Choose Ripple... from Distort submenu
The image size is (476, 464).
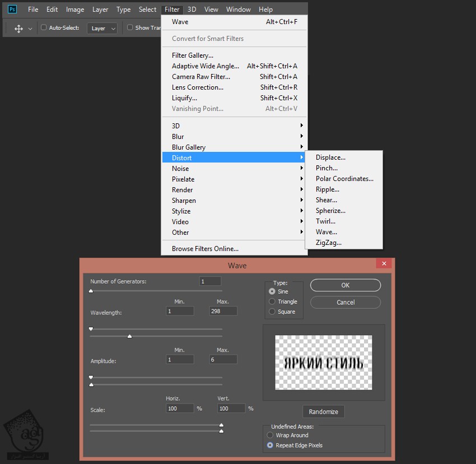click(x=327, y=189)
